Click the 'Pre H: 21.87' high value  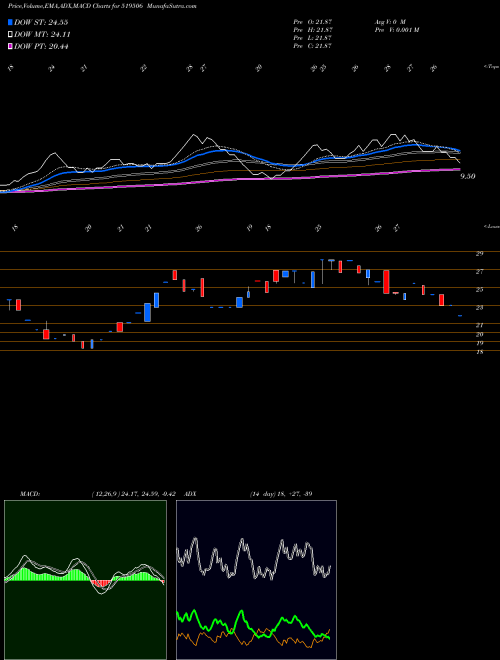coord(313,30)
